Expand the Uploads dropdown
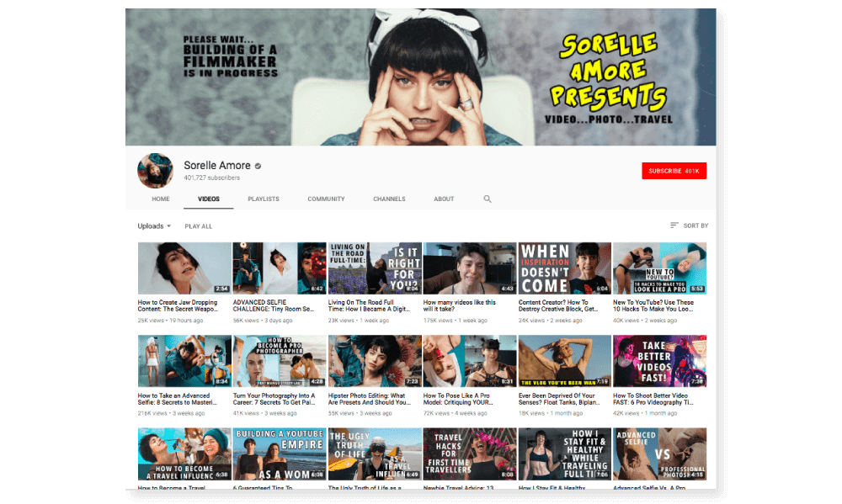Viewport: 842px width, 504px height. (154, 226)
